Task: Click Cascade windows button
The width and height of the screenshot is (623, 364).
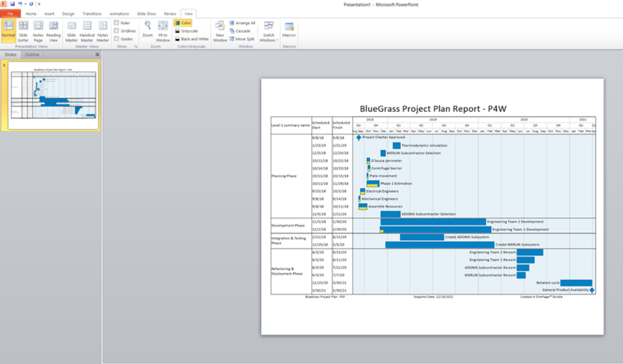Action: [x=240, y=31]
